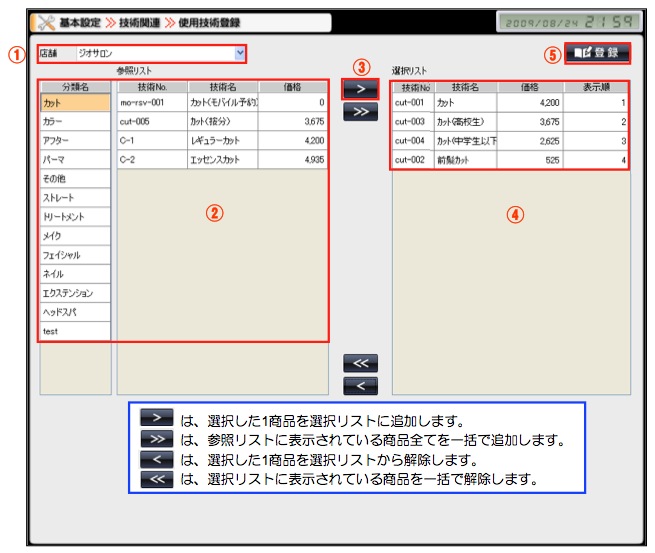Choose the トリートメント category
Image resolution: width=655 pixels, height=553 pixels.
pos(74,216)
